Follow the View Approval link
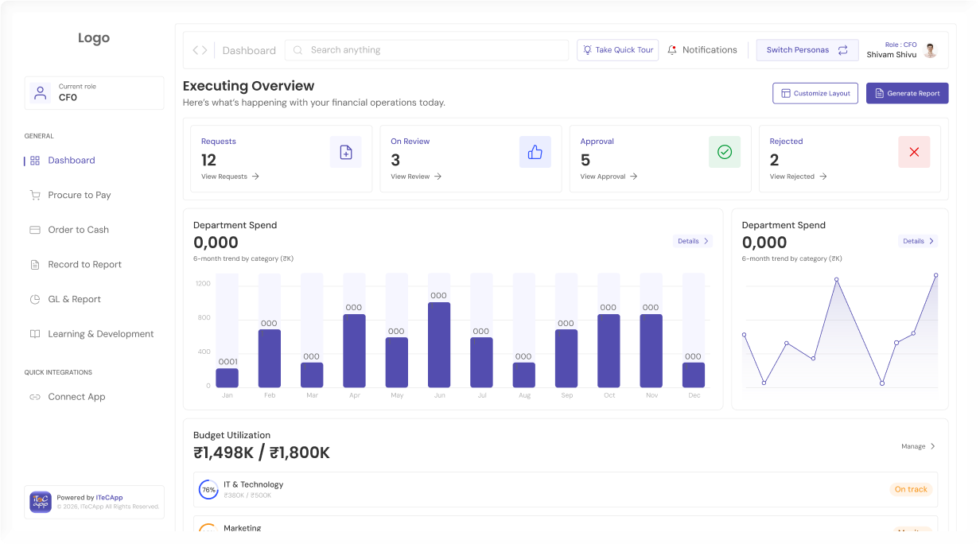The image size is (980, 544). pos(609,177)
